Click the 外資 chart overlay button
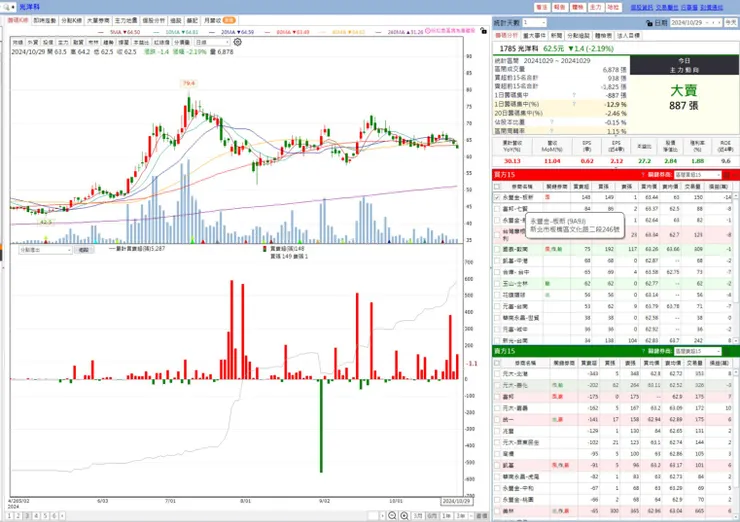The height and width of the screenshot is (522, 740). click(x=33, y=42)
